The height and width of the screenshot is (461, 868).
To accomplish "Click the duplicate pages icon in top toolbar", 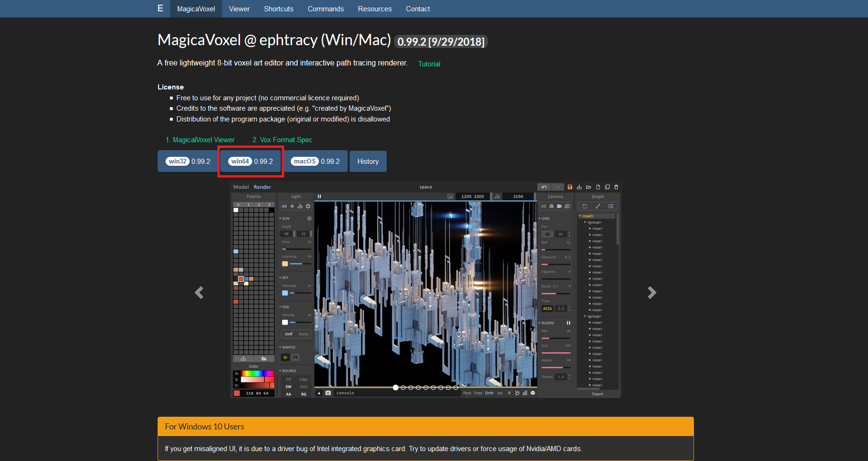I will 607,187.
